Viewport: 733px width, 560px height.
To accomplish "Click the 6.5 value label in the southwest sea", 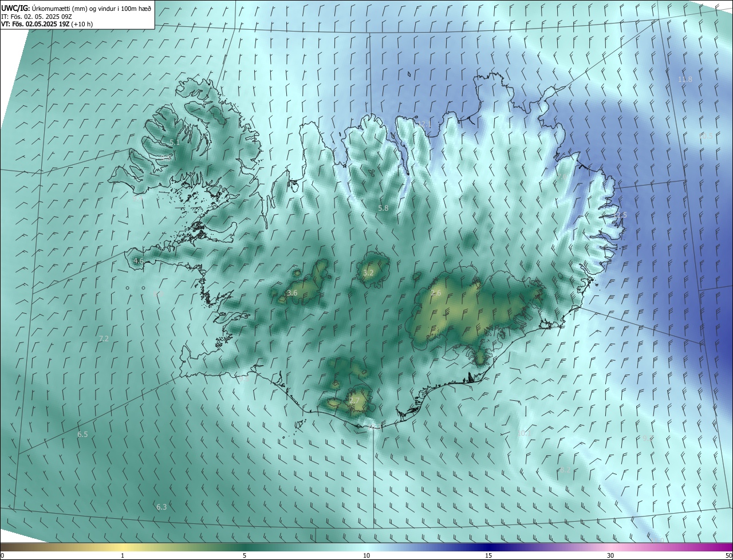I will (82, 435).
